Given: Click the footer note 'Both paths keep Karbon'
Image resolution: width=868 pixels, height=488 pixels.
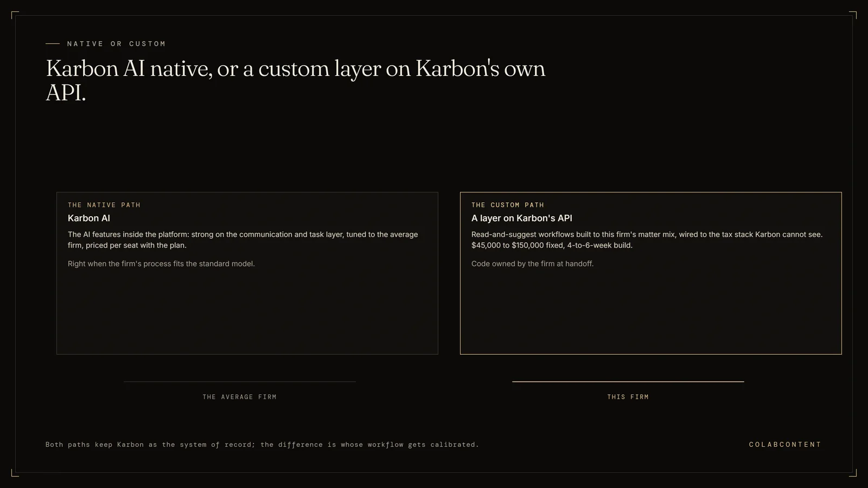Looking at the screenshot, I should (x=262, y=445).
